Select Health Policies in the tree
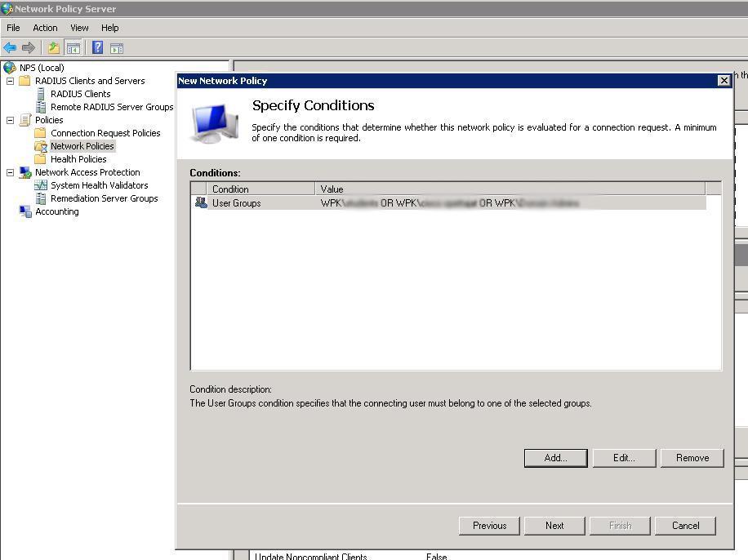Screen dimensions: 748x560 (x=78, y=159)
